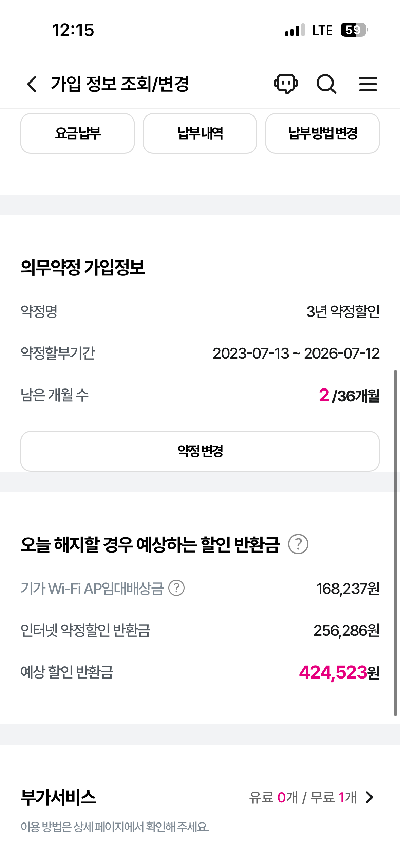Image resolution: width=400 pixels, height=868 pixels.
Task: Open the hamburger menu
Action: click(x=368, y=84)
